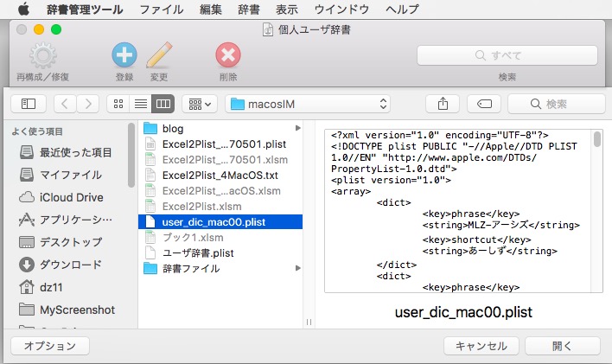This screenshot has height=364, width=612.
Task: Open the 表示 menu
Action: (x=287, y=9)
